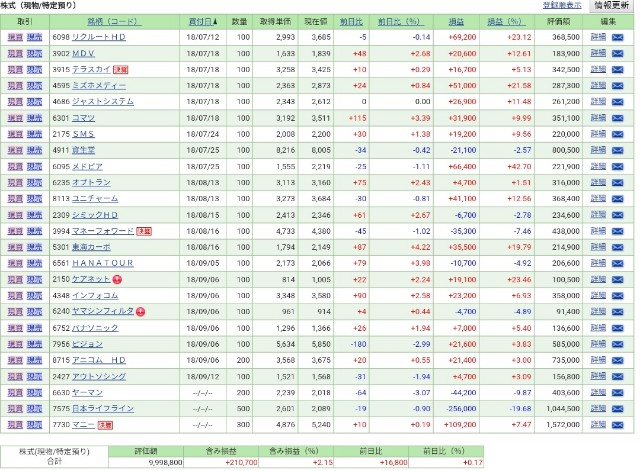Click the total valuation 9,998,800
The width and height of the screenshot is (640, 471).
(166, 463)
